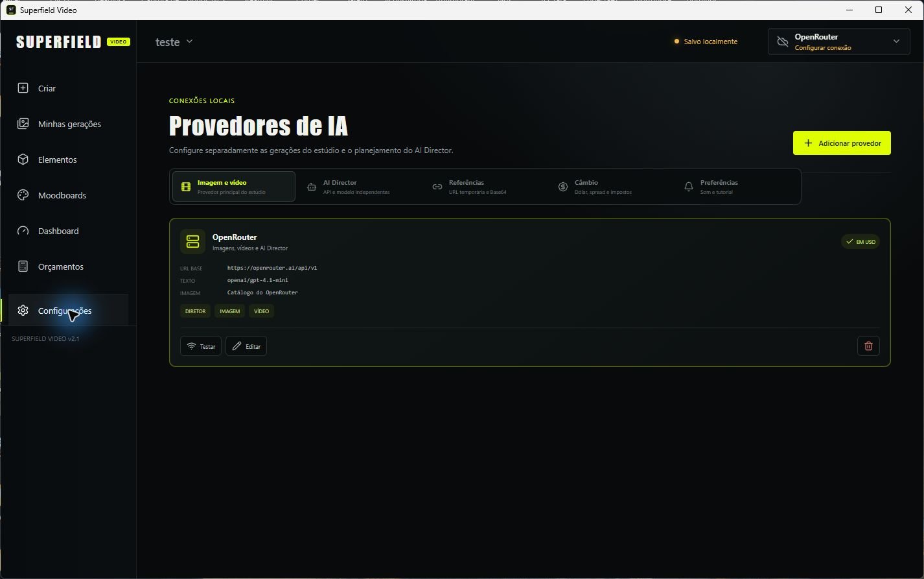Click the link icon on Referências tab
This screenshot has width=924, height=579.
pos(437,187)
